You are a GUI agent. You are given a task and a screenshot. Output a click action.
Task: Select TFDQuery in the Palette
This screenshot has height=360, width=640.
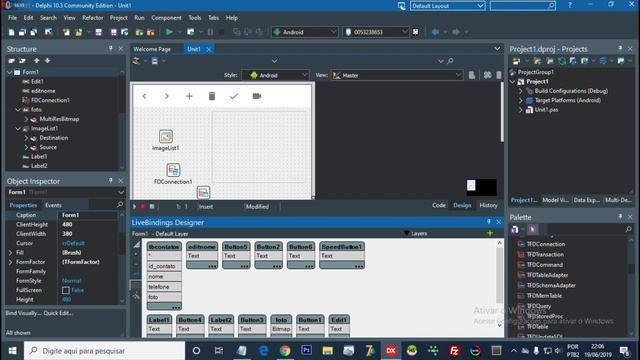tap(538, 306)
